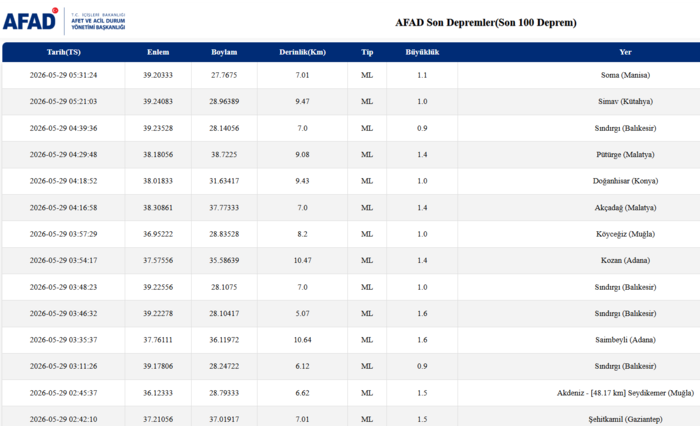Image resolution: width=700 pixels, height=426 pixels.
Task: Click depth value 10.64
Action: [x=303, y=340]
